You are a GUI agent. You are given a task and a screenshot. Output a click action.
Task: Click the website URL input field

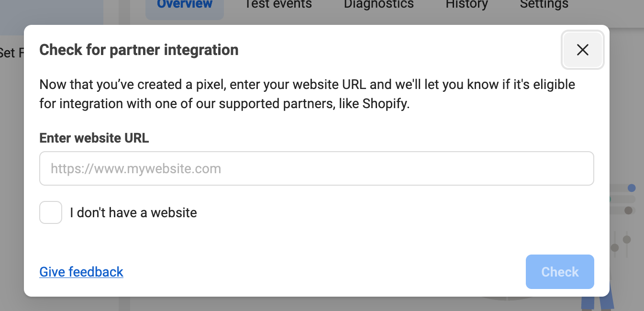pos(316,168)
